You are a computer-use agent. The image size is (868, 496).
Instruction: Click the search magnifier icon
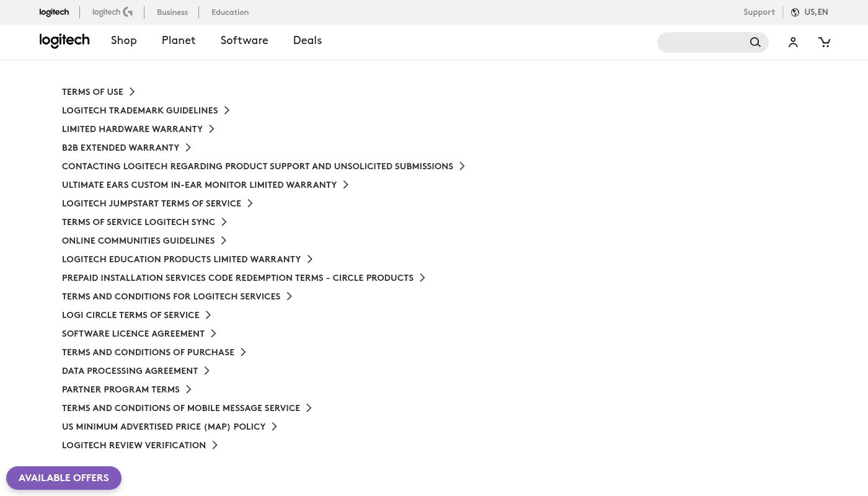(x=755, y=42)
